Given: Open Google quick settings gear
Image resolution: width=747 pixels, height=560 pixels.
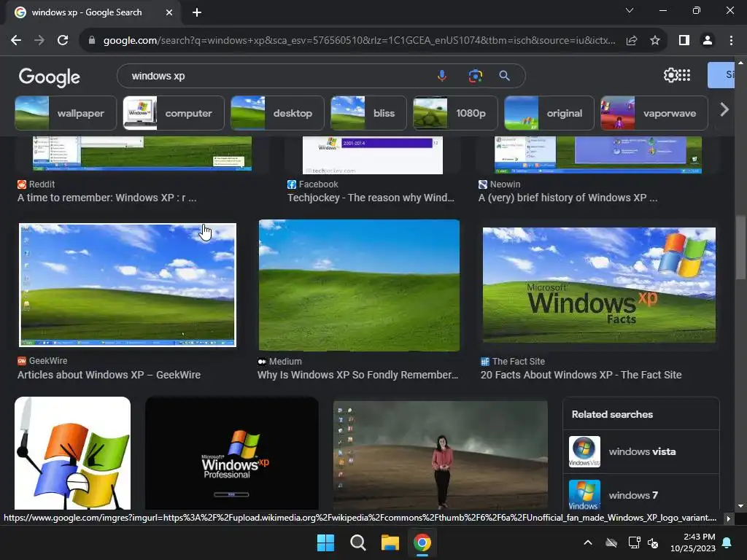Looking at the screenshot, I should click(x=670, y=75).
